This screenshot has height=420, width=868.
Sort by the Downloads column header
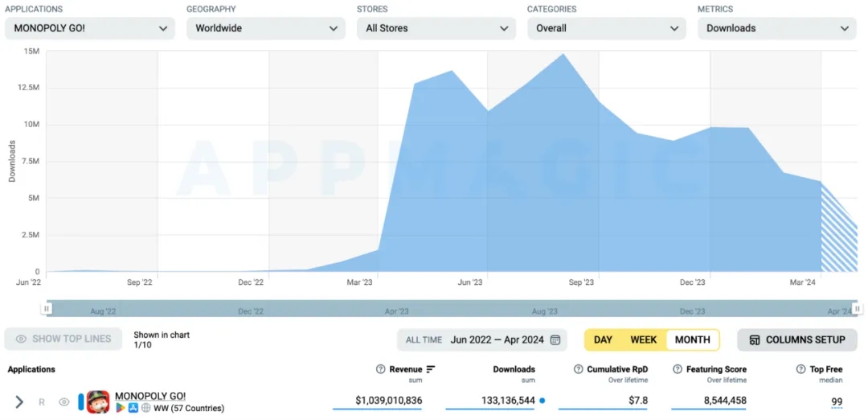click(x=514, y=369)
